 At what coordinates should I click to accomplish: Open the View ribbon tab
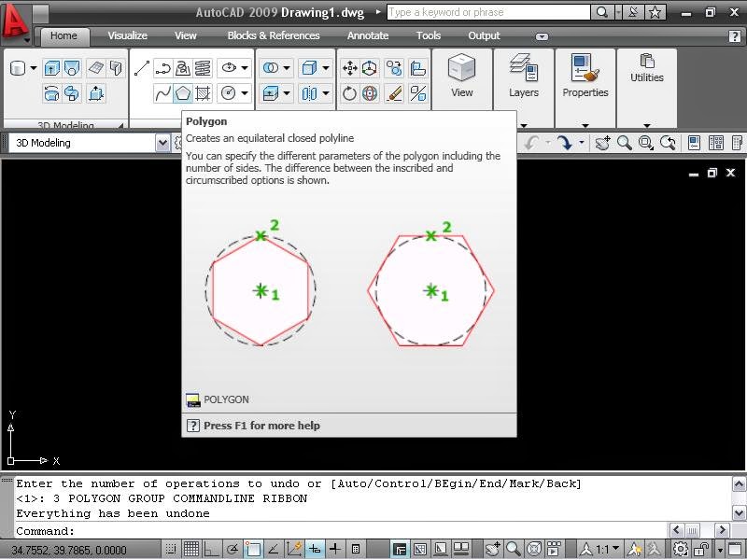[x=185, y=35]
